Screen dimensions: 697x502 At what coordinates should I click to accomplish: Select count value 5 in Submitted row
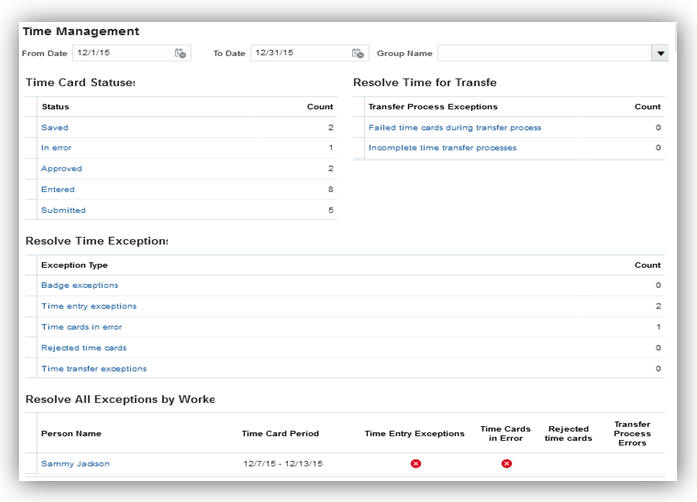(331, 210)
